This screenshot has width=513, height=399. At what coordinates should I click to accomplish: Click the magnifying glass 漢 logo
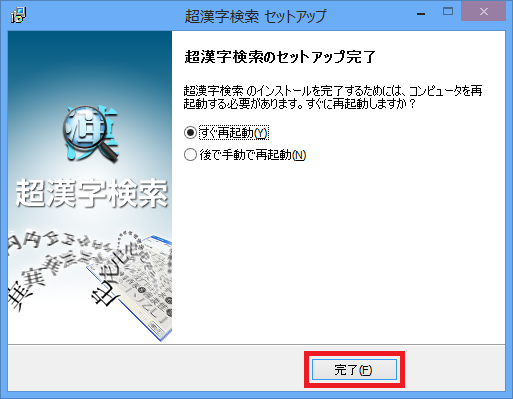tap(91, 134)
